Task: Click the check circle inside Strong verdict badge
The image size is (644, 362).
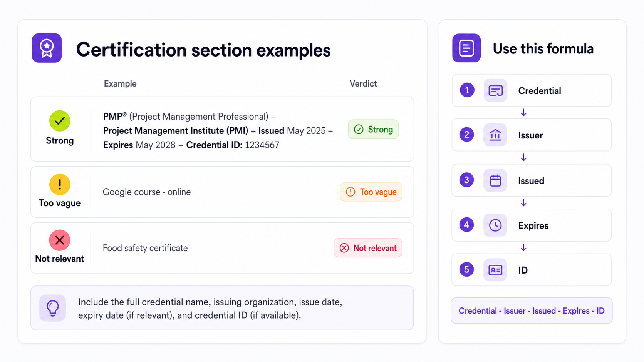Action: (x=359, y=129)
